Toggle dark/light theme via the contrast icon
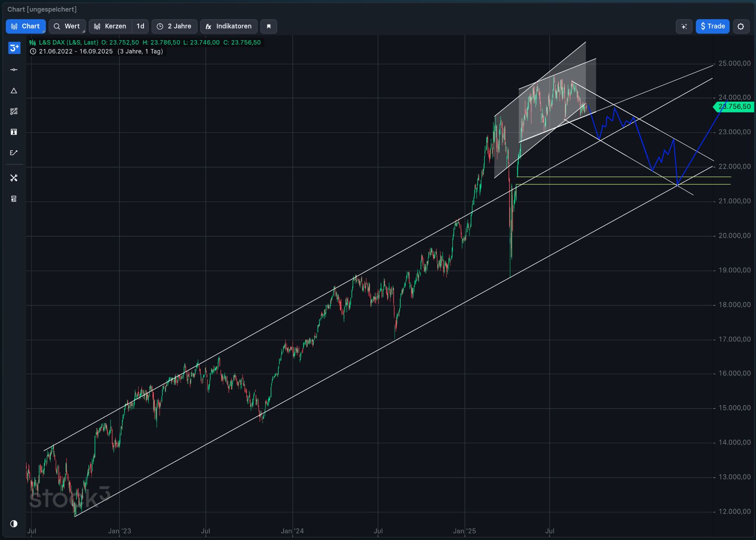Screen dimensions: 756x540 (13, 524)
